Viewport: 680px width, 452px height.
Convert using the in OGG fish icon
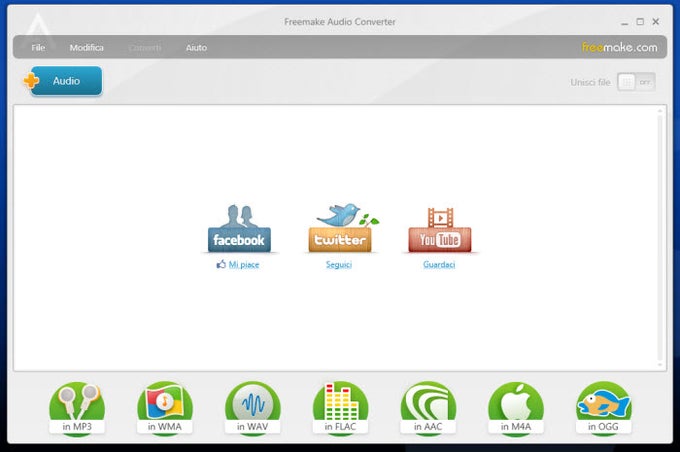[x=604, y=408]
